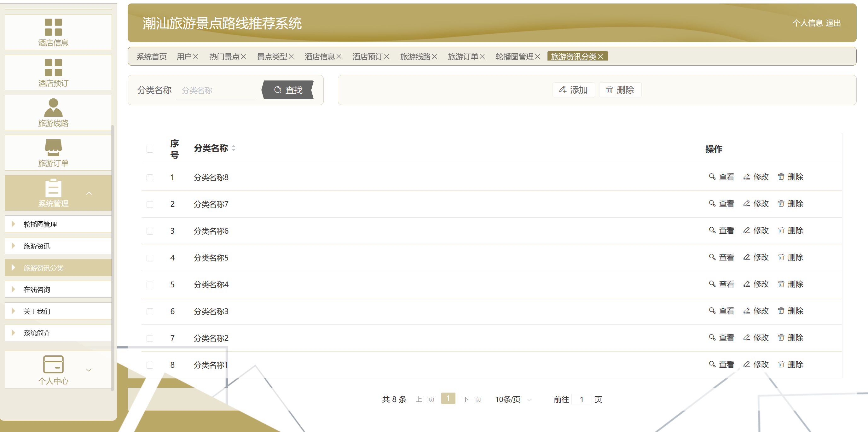This screenshot has width=868, height=432.
Task: Sort the table by 分类名称
Action: pyautogui.click(x=234, y=148)
